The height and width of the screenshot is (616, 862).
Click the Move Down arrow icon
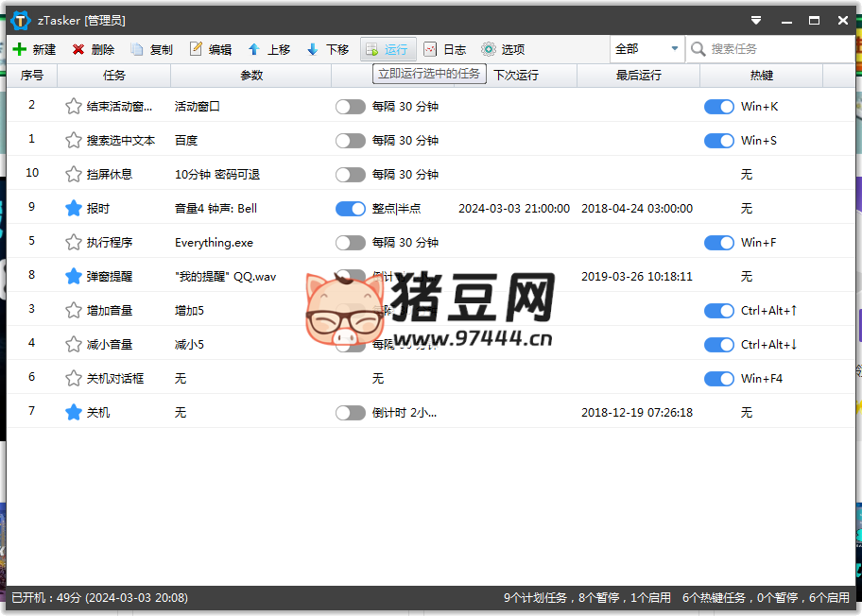[313, 49]
